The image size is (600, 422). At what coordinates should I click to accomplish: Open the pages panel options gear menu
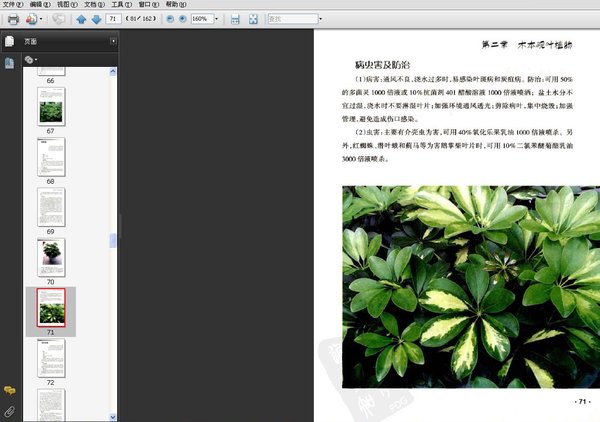[30, 60]
